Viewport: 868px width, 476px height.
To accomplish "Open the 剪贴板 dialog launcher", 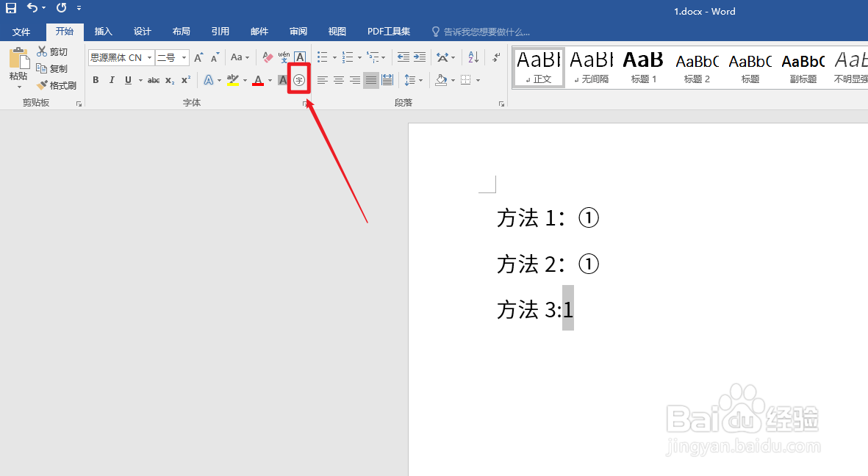I will (x=79, y=104).
